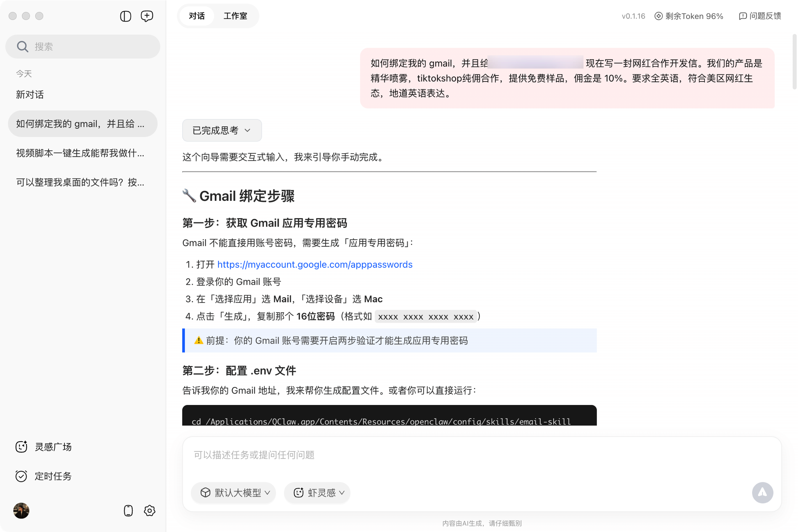This screenshot has height=532, width=798.
Task: Open the myaccount.google.com apppasswords link
Action: (x=315, y=265)
